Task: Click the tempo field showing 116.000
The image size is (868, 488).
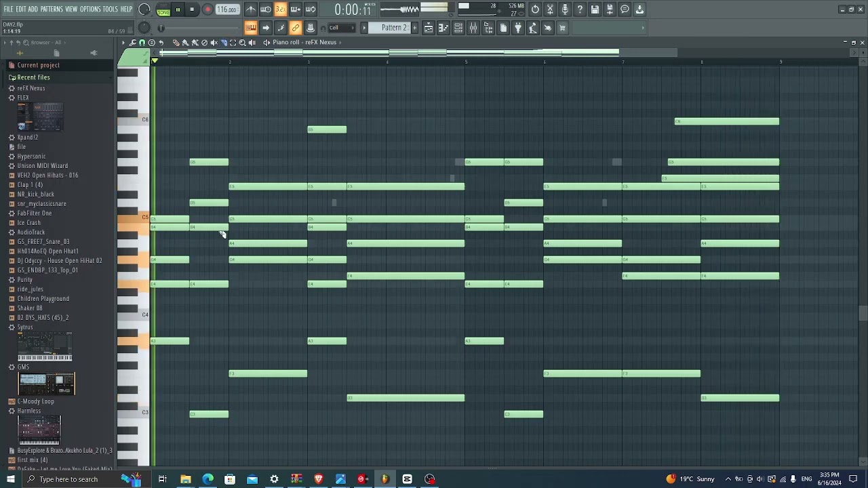Action: (227, 9)
